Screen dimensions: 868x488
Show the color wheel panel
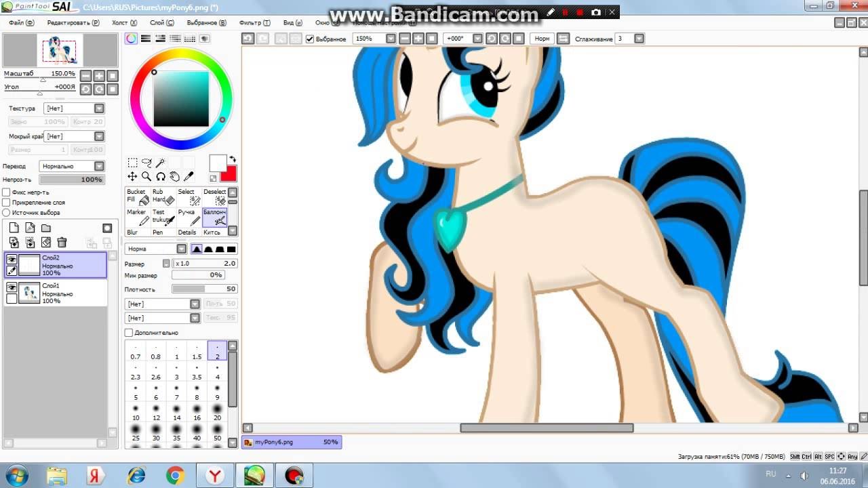(131, 39)
